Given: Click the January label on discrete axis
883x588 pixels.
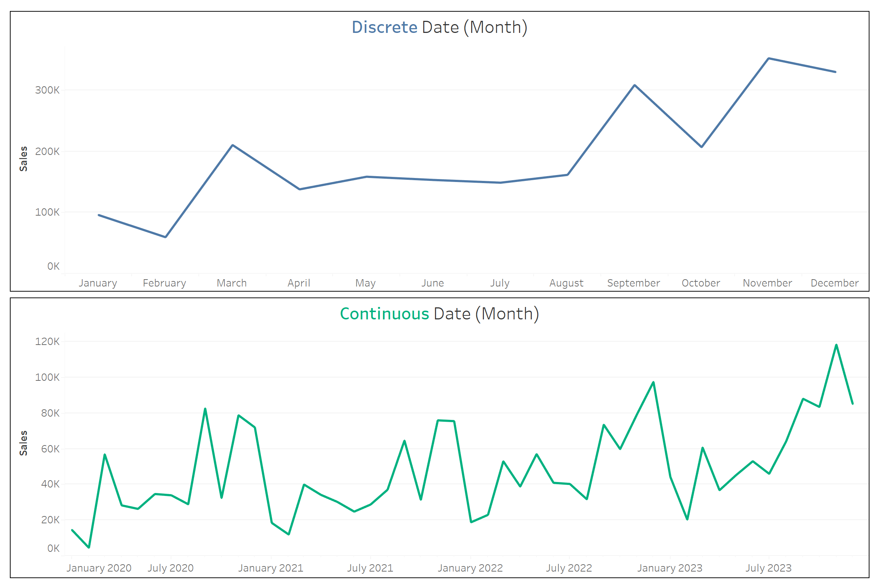Looking at the screenshot, I should (98, 283).
